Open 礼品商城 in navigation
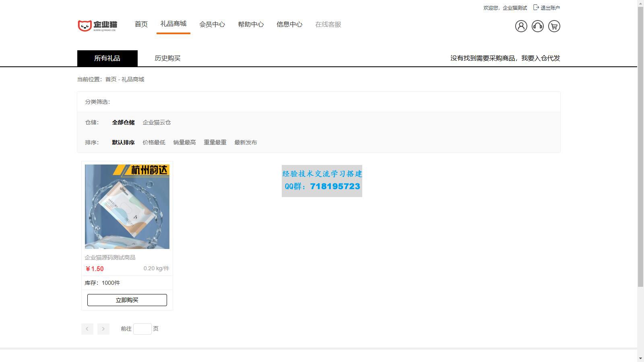 [173, 24]
